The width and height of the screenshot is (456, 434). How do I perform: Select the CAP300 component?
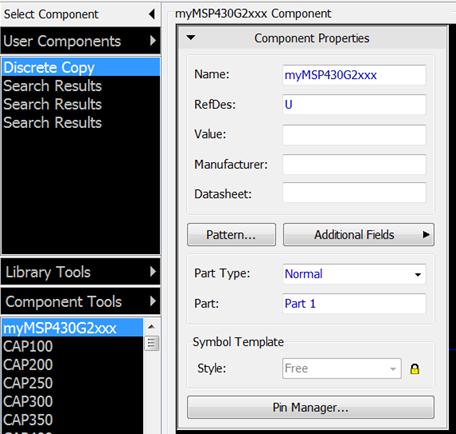73,401
